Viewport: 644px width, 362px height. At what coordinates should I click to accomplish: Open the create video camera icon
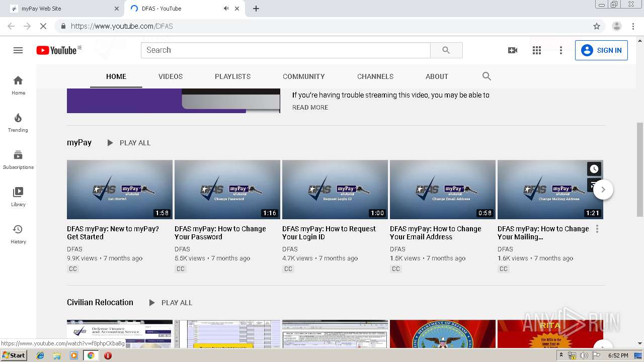pos(513,50)
